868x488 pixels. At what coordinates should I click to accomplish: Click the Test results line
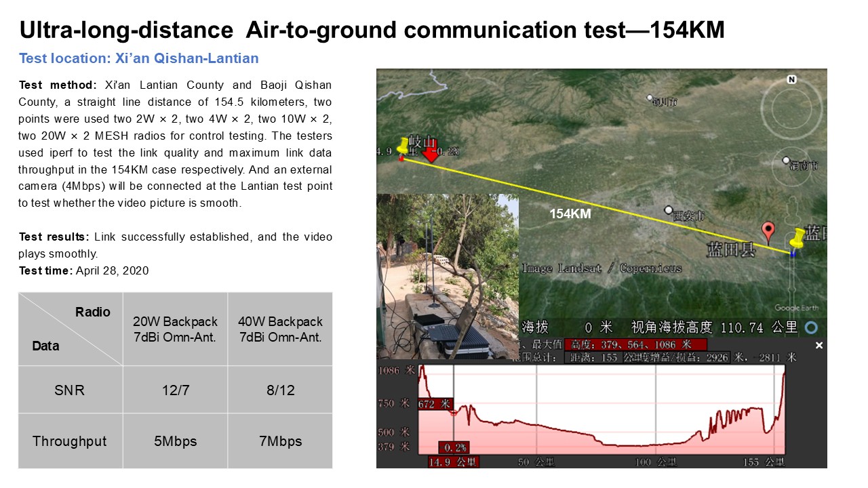coord(175,245)
